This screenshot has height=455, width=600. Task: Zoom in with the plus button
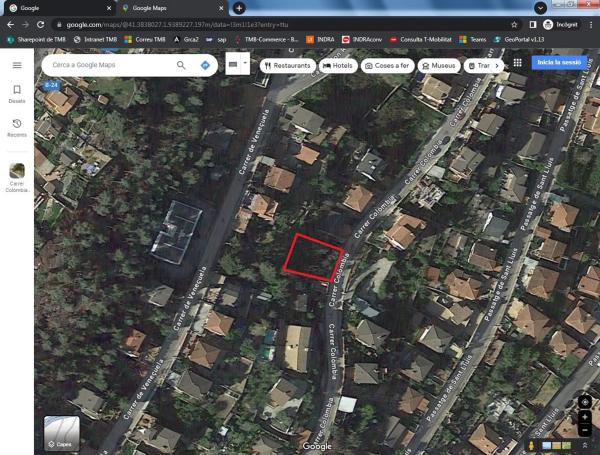tap(585, 417)
